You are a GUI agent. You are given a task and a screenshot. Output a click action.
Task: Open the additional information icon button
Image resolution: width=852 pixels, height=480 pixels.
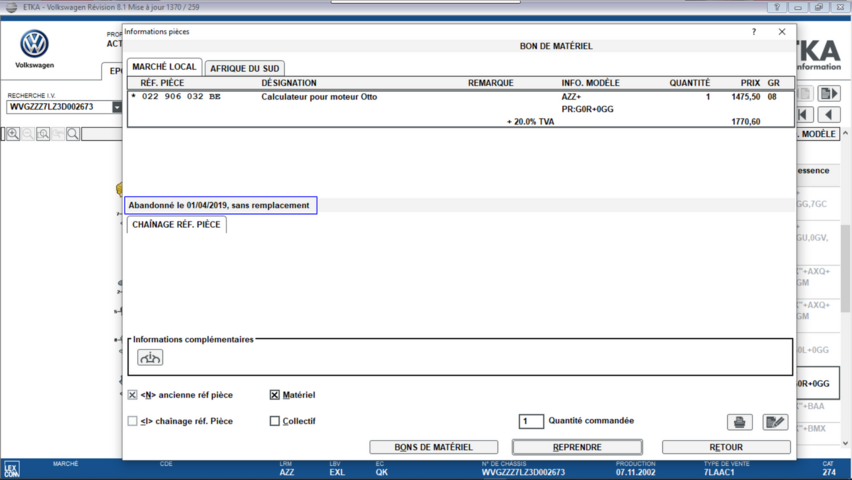(150, 357)
